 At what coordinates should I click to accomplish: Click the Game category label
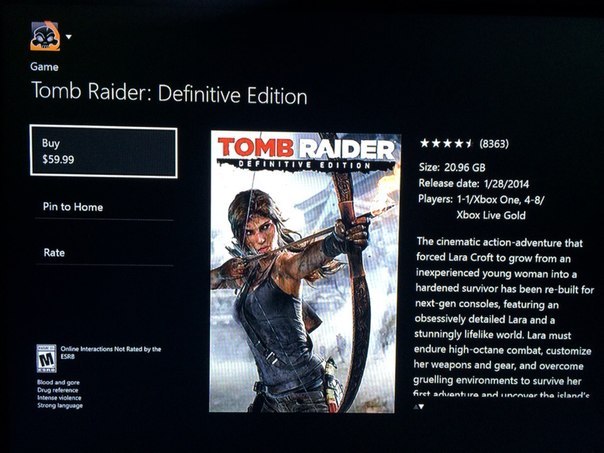click(44, 67)
